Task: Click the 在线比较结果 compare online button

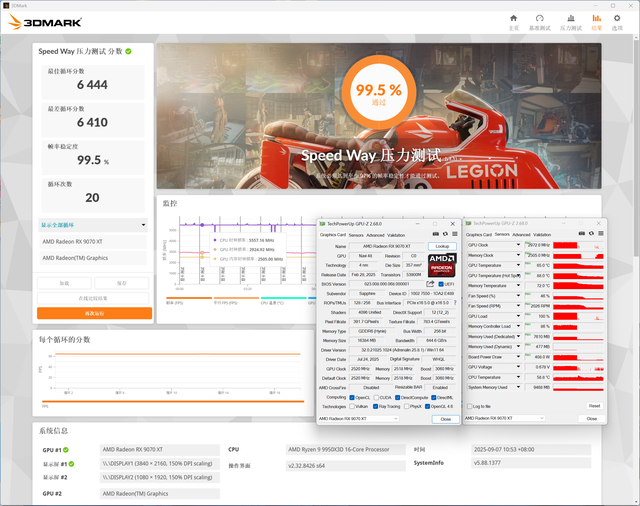Action: pos(93,298)
